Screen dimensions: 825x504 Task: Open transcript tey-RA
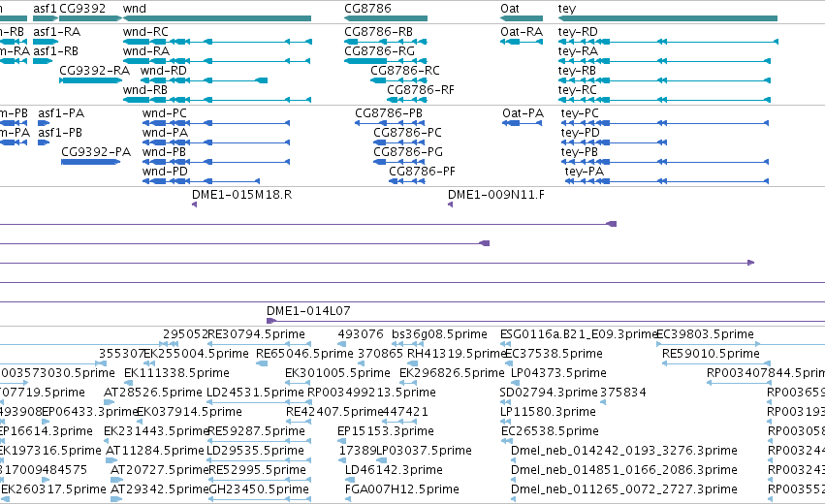(578, 51)
